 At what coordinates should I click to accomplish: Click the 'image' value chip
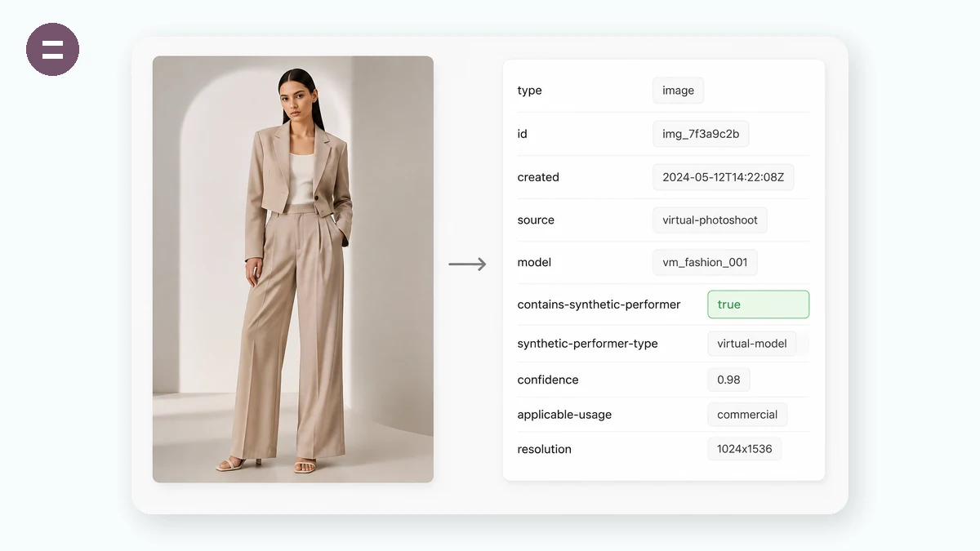pyautogui.click(x=678, y=91)
